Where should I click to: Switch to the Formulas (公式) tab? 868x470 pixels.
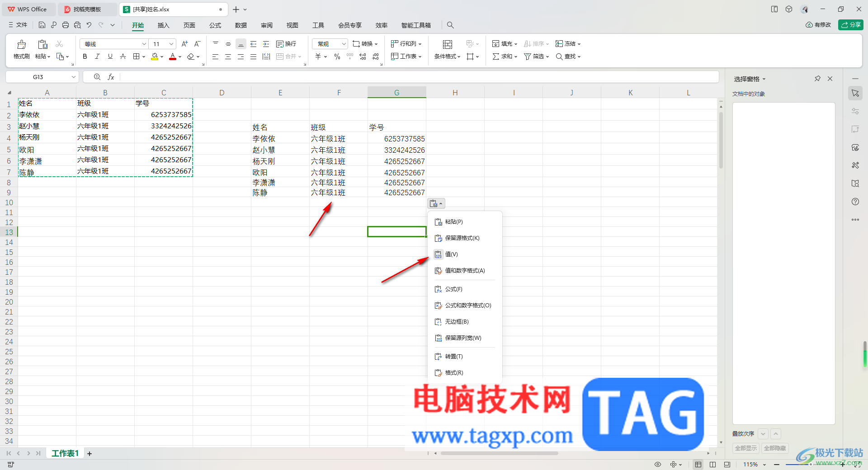(x=215, y=25)
